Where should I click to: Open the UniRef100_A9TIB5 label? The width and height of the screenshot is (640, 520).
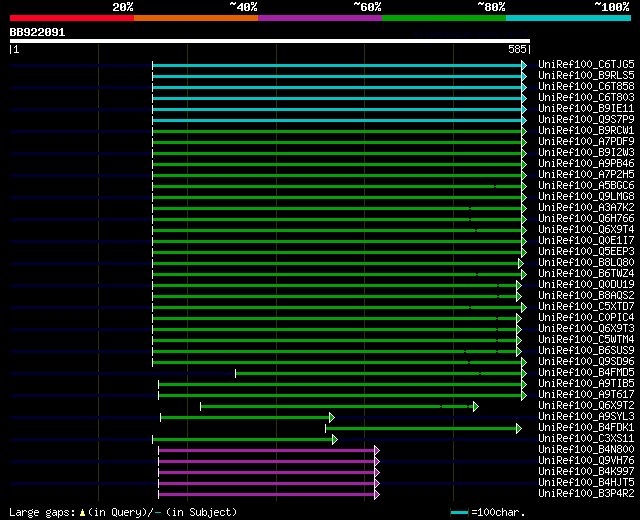[586, 384]
